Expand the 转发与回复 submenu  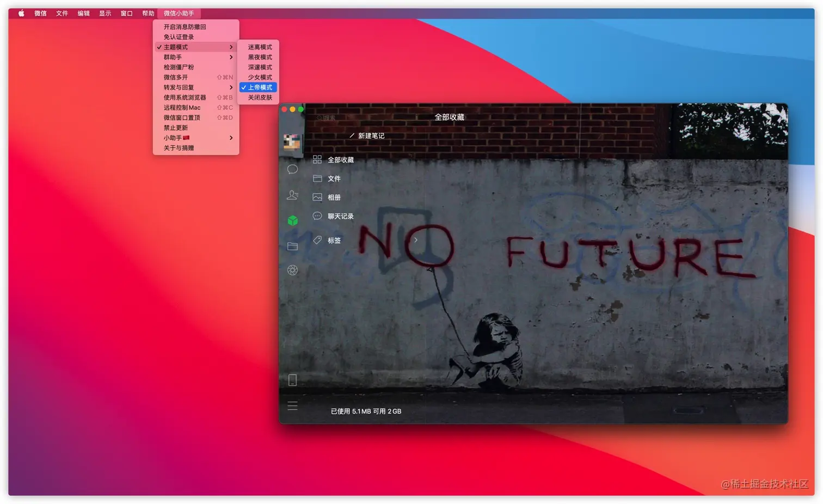(196, 87)
